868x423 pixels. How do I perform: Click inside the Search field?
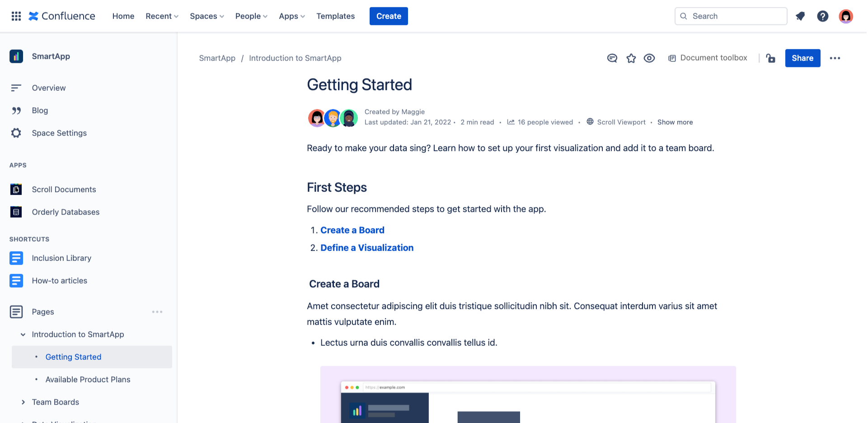tap(731, 16)
